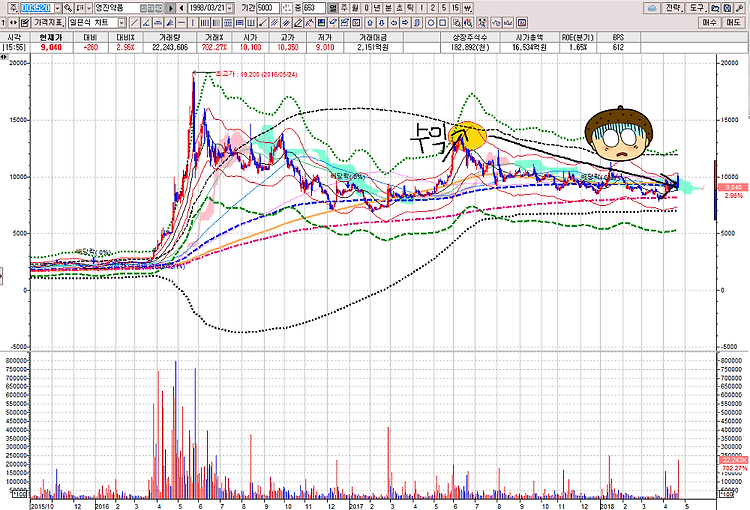
Task: Switch chart period to 주 (weekly)
Action: 344,8
